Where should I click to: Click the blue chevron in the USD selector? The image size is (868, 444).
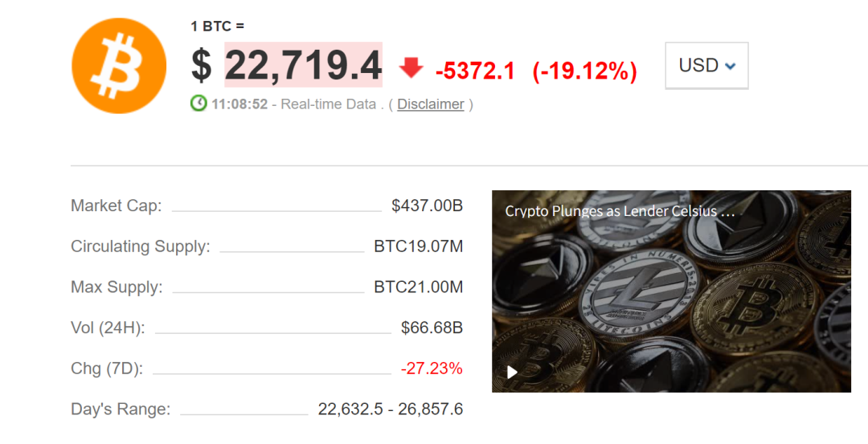pyautogui.click(x=730, y=67)
